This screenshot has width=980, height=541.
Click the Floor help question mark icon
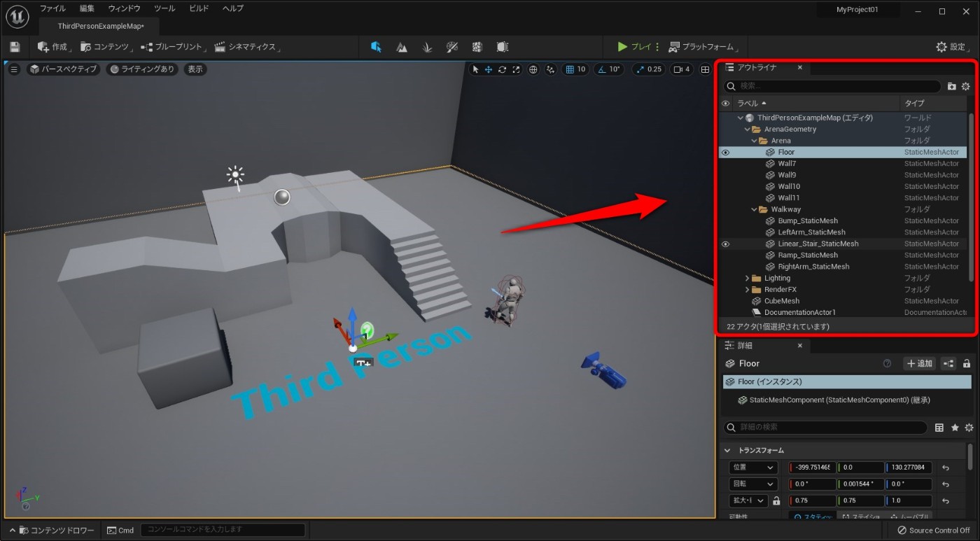pos(888,363)
